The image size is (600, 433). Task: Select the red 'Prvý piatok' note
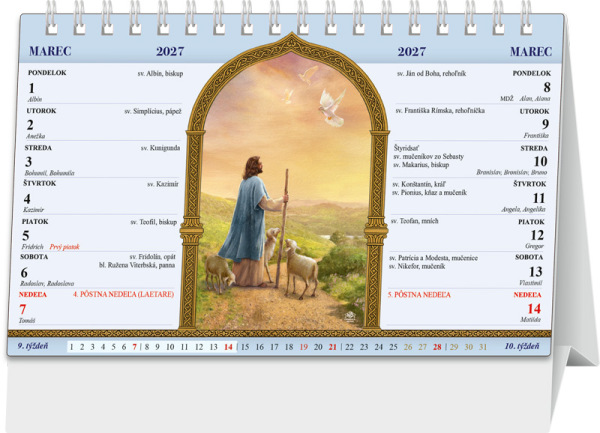64,247
